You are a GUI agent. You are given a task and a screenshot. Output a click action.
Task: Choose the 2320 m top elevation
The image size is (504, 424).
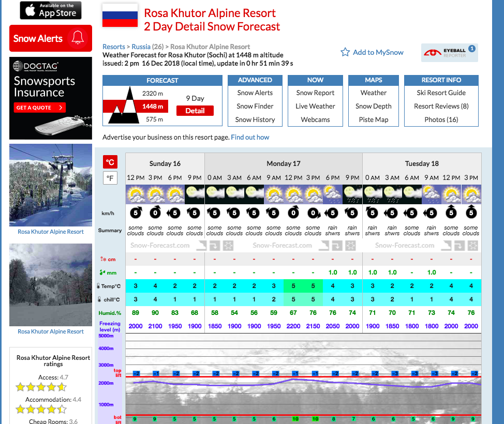pos(152,94)
